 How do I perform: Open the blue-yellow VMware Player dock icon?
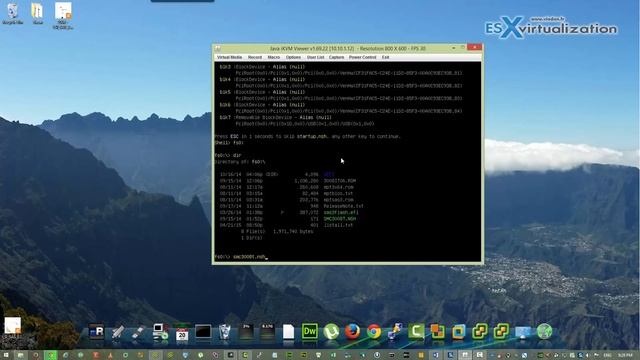(458, 331)
